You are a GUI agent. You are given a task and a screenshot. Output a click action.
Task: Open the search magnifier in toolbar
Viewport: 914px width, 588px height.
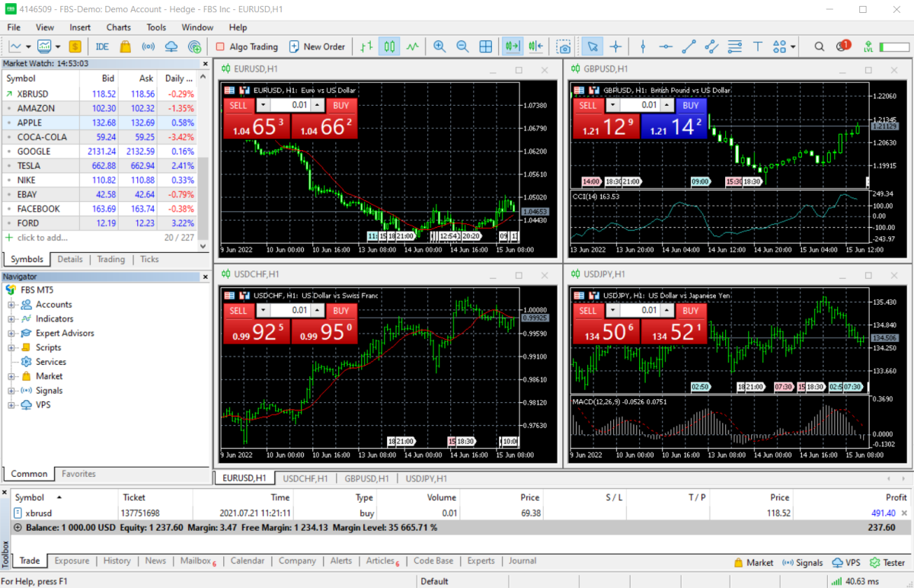point(820,46)
